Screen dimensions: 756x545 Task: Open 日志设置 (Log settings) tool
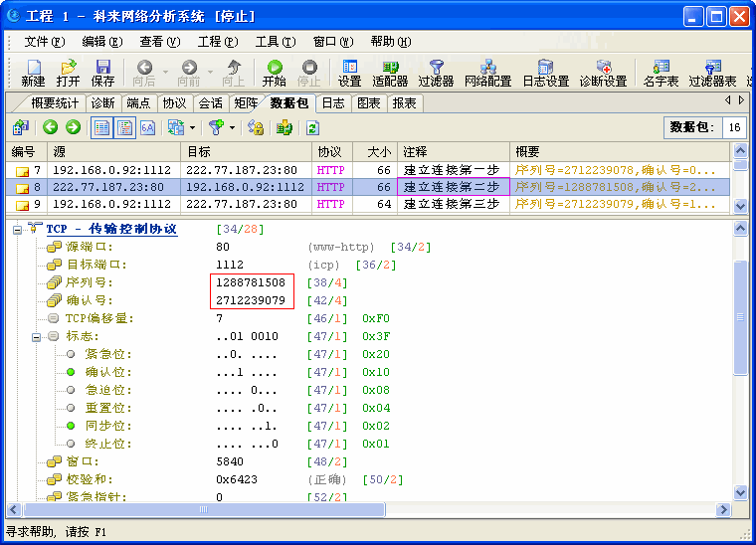coord(546,73)
